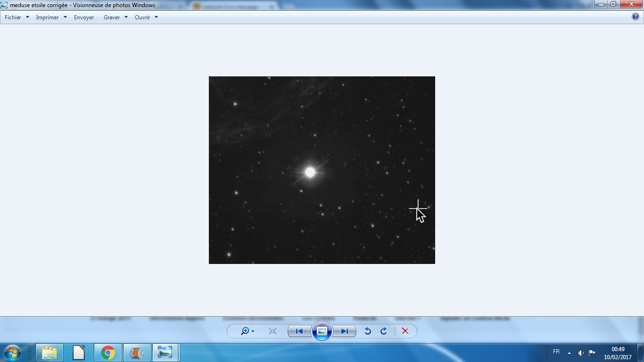Open the Action Center flag icon
Screen dimensions: 644x362
point(592,353)
